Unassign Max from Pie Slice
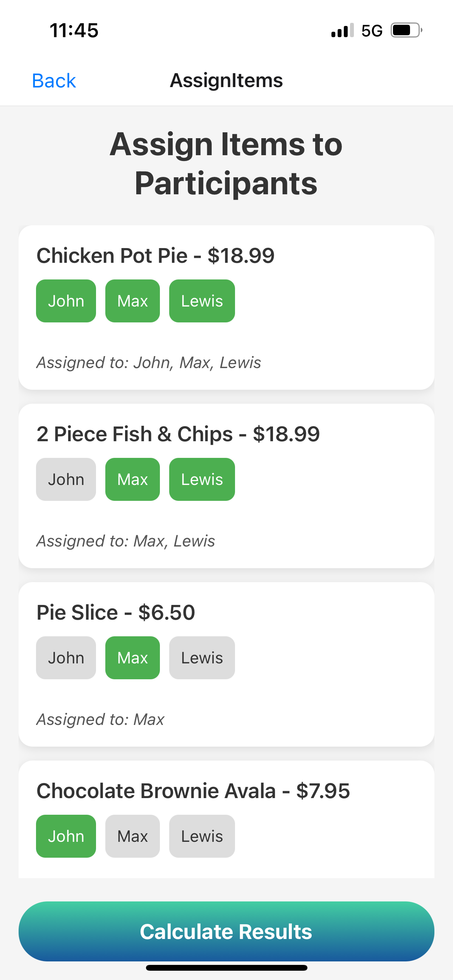 132,658
